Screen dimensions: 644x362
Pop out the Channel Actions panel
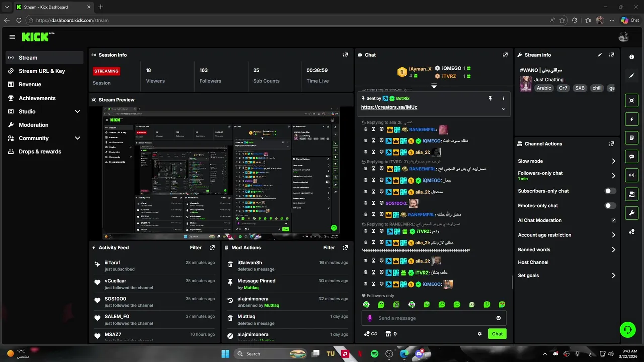612,144
